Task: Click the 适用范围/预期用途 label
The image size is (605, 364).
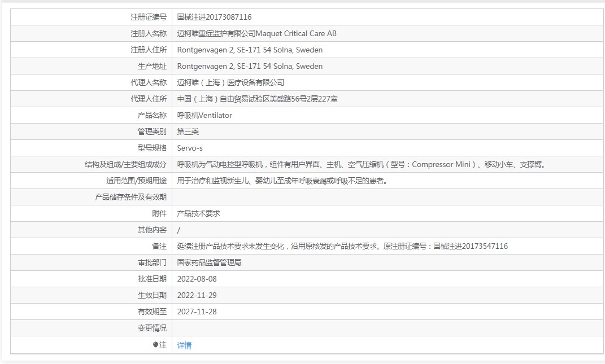Action: pyautogui.click(x=137, y=181)
